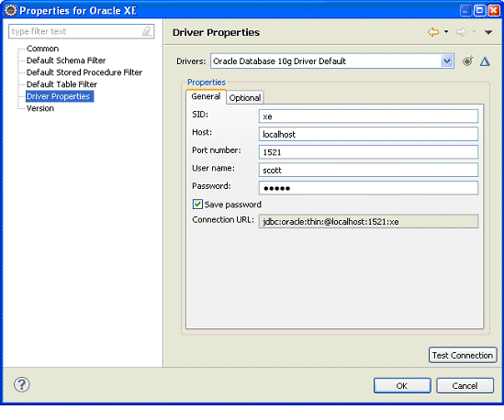The width and height of the screenshot is (504, 420).
Task: Maximize the Properties dialog window
Action: (x=479, y=11)
